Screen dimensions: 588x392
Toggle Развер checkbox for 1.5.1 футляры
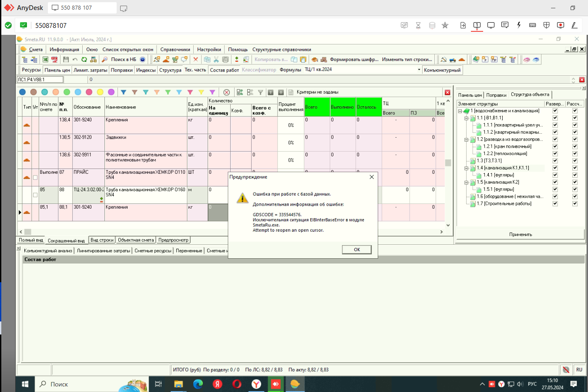(555, 189)
